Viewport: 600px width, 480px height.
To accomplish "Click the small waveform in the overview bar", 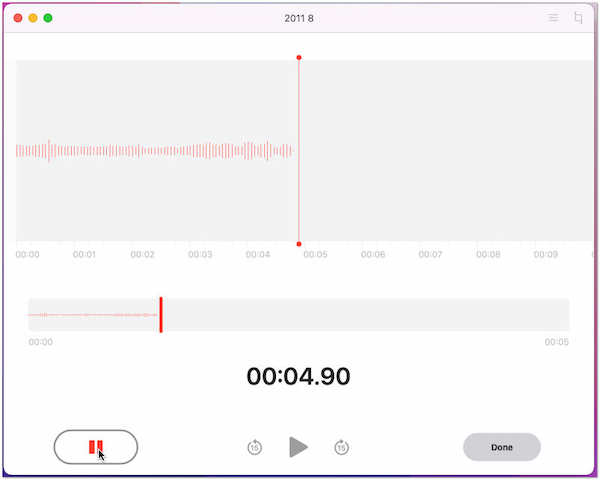I will pyautogui.click(x=90, y=315).
